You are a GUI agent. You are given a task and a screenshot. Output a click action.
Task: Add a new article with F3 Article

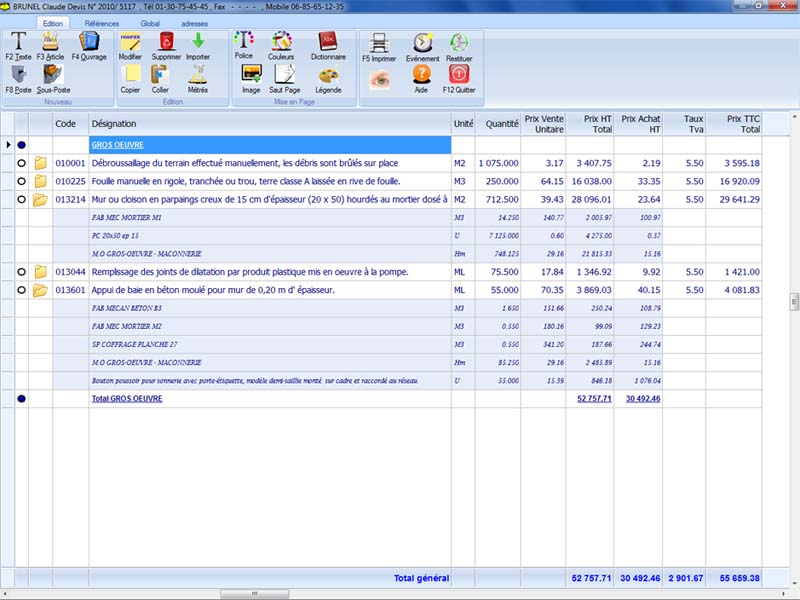(50, 42)
